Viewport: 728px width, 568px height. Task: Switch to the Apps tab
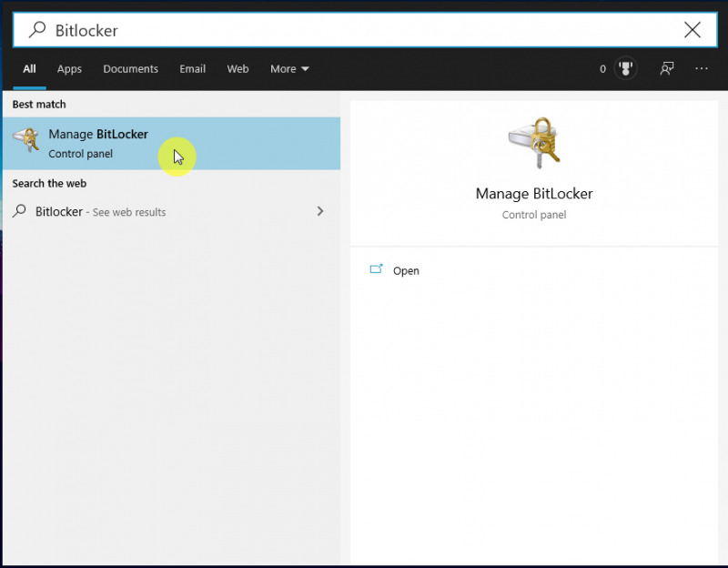(69, 69)
